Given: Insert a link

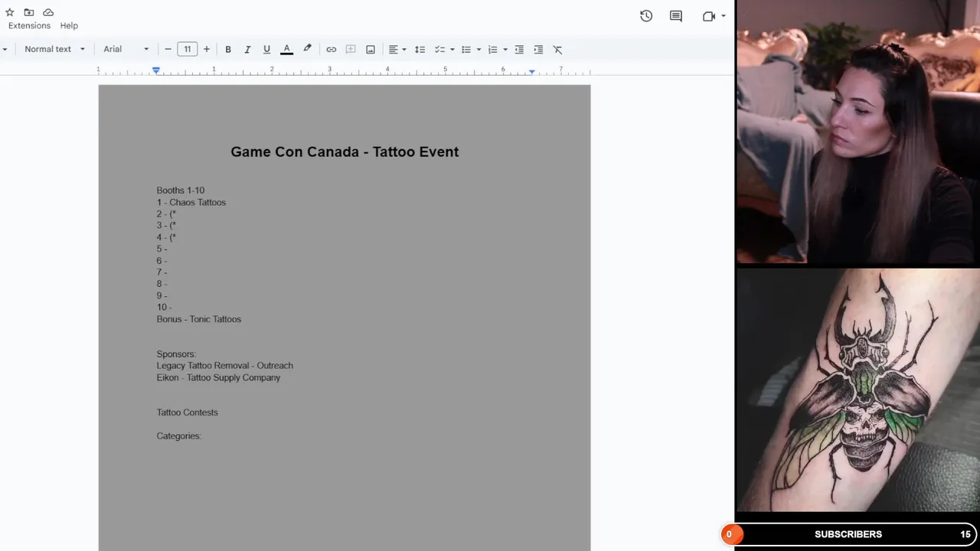Looking at the screenshot, I should coord(332,49).
